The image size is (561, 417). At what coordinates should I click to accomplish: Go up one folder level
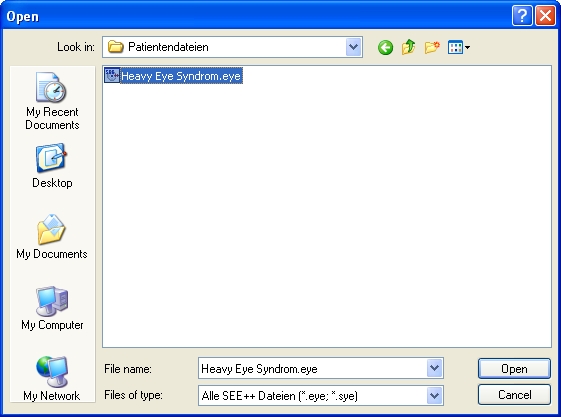click(409, 47)
